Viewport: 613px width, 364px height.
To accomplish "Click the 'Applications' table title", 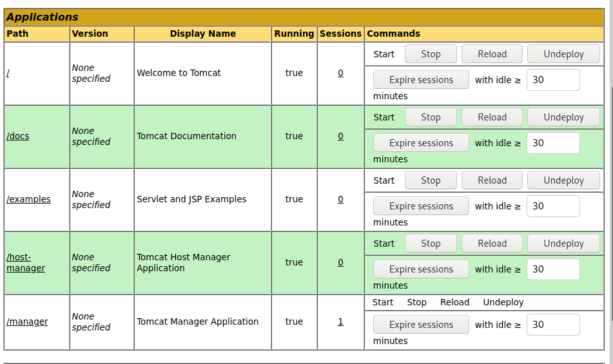I will click(304, 17).
